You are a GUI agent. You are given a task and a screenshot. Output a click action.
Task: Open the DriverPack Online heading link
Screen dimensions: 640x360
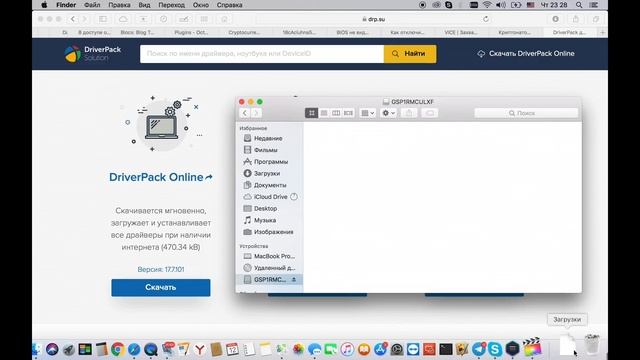[x=161, y=177]
